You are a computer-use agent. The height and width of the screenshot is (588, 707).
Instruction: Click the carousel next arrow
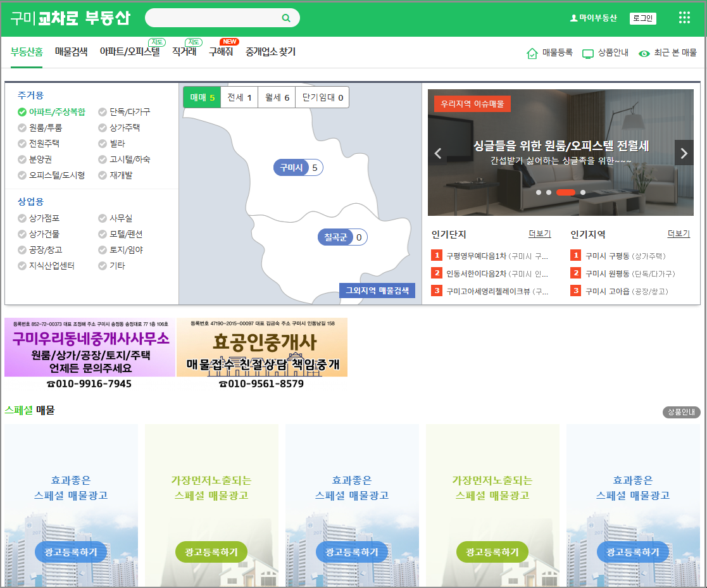684,153
